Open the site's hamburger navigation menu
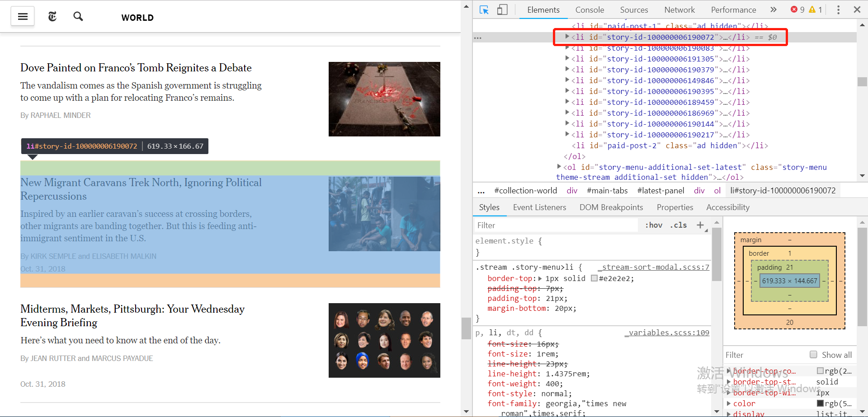The height and width of the screenshot is (417, 868). (22, 16)
